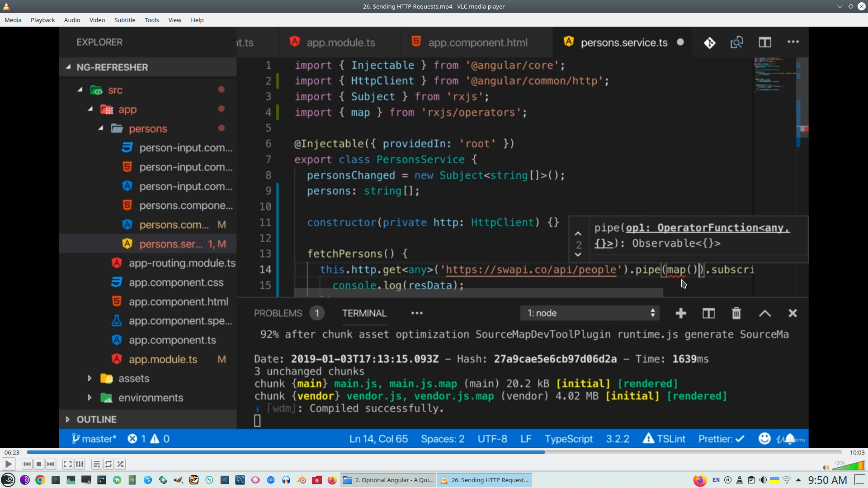Mute audio via speaker icon
Viewport: 868px width, 488px height.
(x=826, y=468)
